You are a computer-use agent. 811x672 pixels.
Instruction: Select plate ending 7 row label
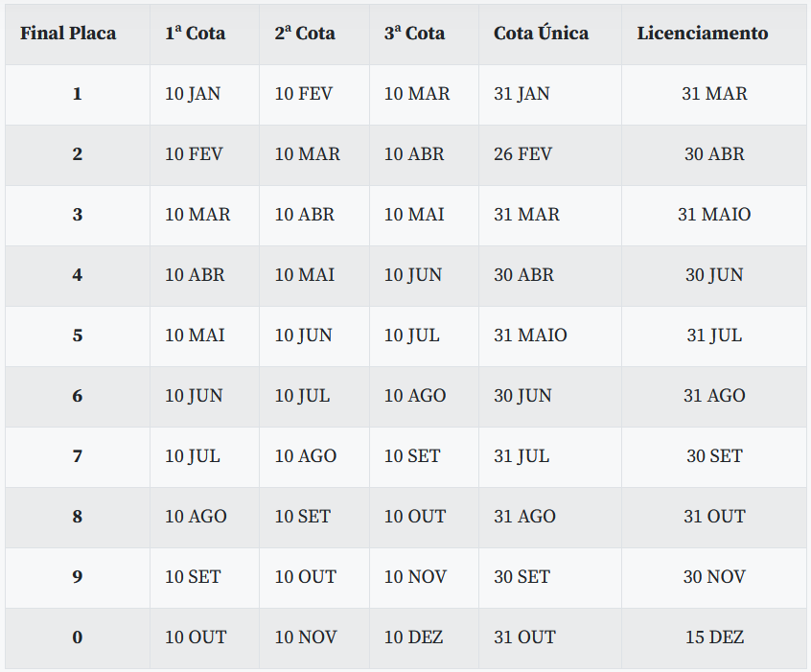click(77, 456)
